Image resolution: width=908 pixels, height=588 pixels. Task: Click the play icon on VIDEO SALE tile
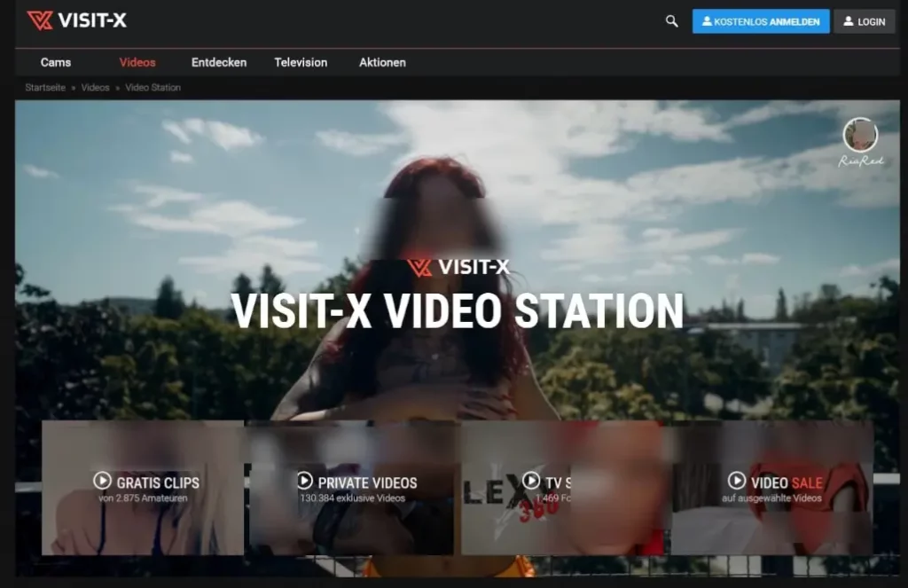click(736, 482)
